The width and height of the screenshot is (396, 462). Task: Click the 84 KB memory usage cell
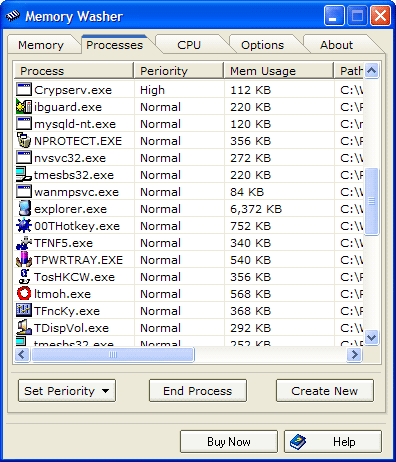tap(247, 192)
